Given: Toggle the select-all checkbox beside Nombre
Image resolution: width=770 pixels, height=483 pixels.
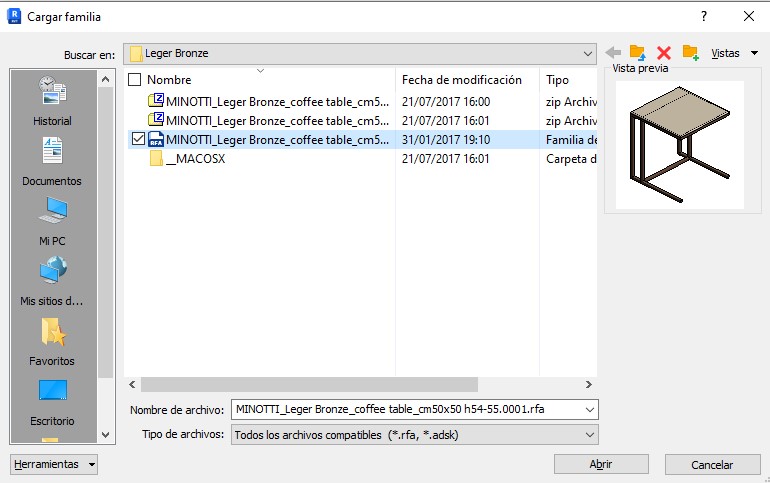Looking at the screenshot, I should pyautogui.click(x=135, y=80).
